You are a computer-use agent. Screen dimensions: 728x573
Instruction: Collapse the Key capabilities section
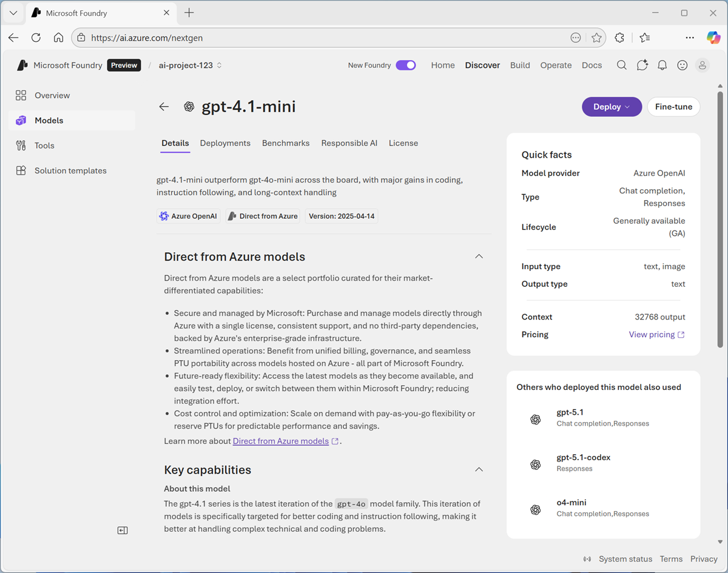pos(479,469)
